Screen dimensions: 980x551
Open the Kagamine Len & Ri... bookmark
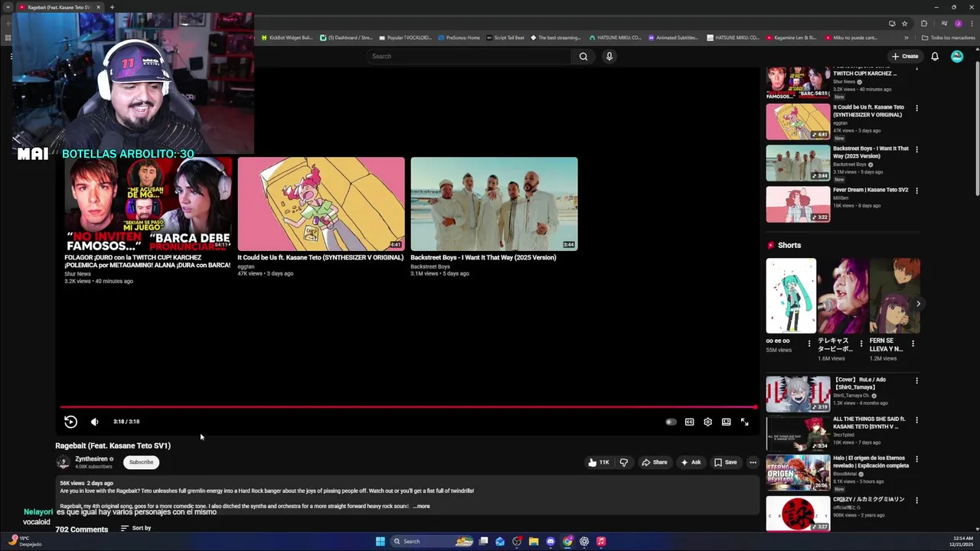pos(792,37)
